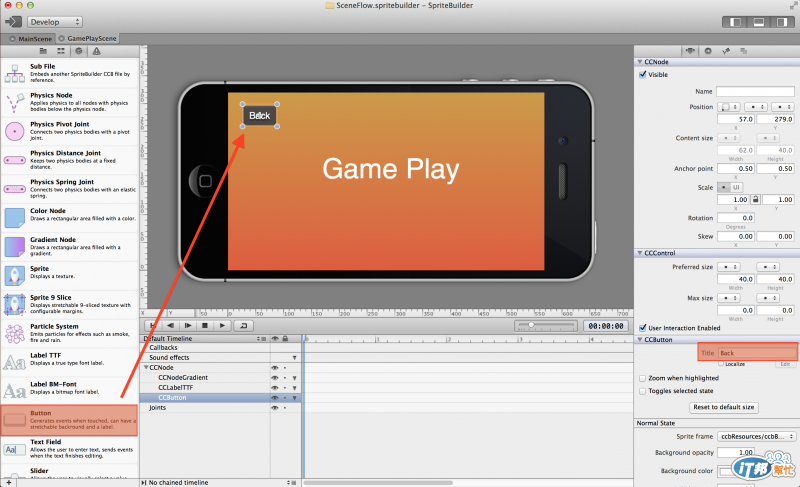Select the Physics Spring Joint icon
Image resolution: width=800 pixels, height=487 pixels.
pos(14,189)
